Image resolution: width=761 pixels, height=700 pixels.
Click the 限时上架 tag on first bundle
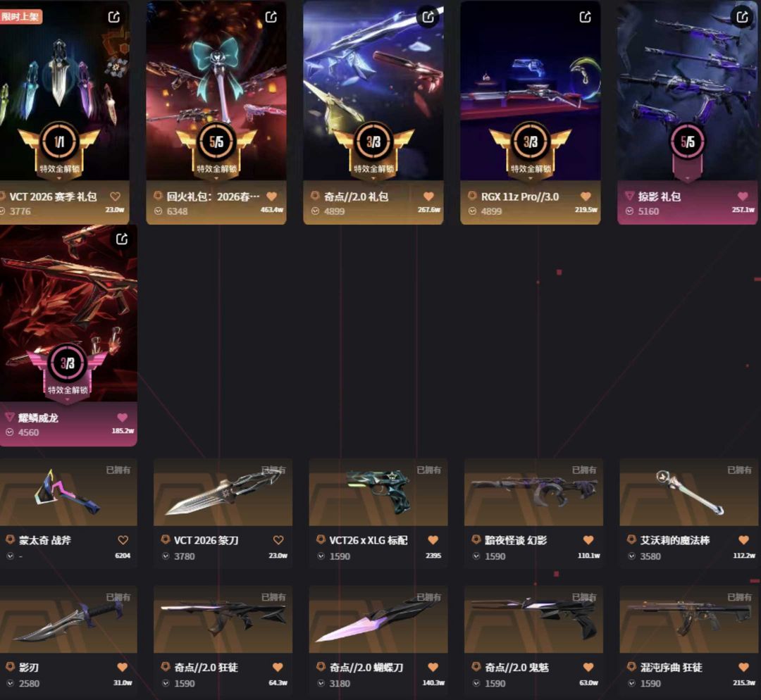coord(20,16)
